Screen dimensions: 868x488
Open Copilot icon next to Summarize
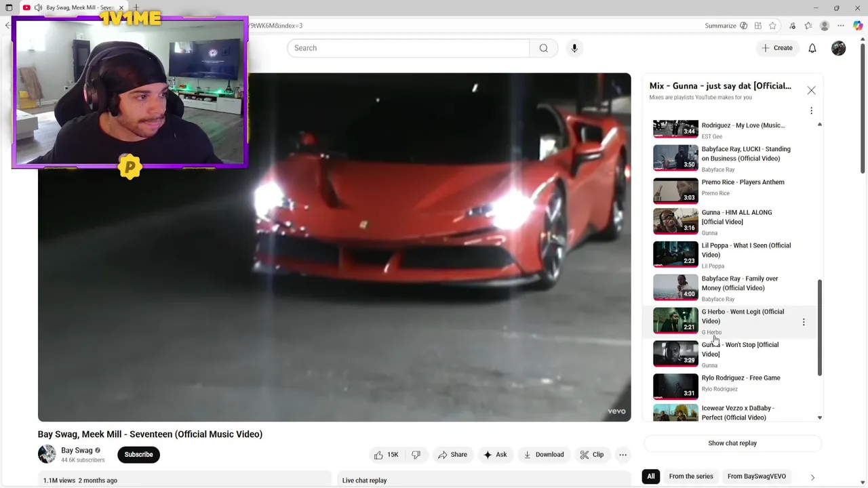click(744, 26)
